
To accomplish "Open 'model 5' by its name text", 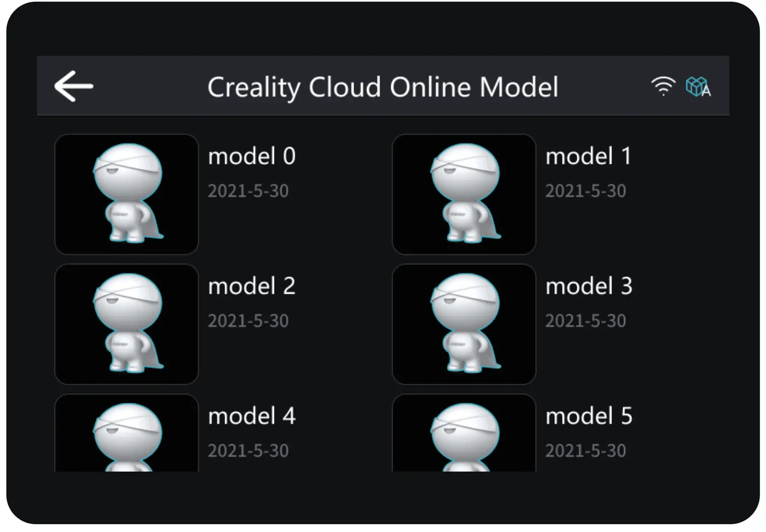I will click(x=589, y=416).
